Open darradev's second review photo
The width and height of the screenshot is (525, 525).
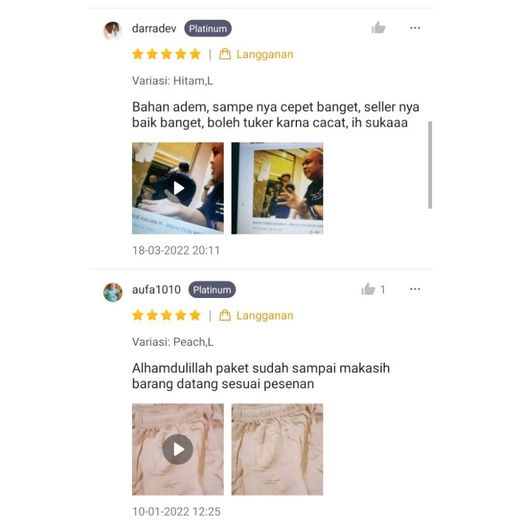click(x=277, y=188)
